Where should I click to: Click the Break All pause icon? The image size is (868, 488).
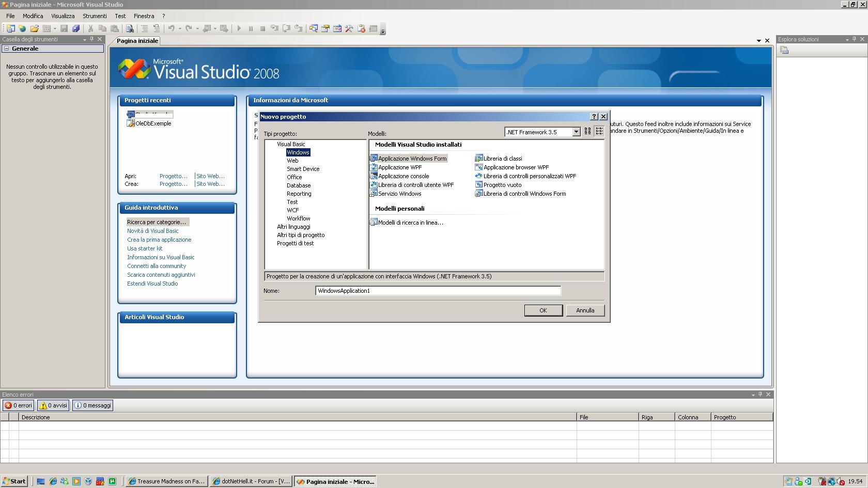[251, 28]
